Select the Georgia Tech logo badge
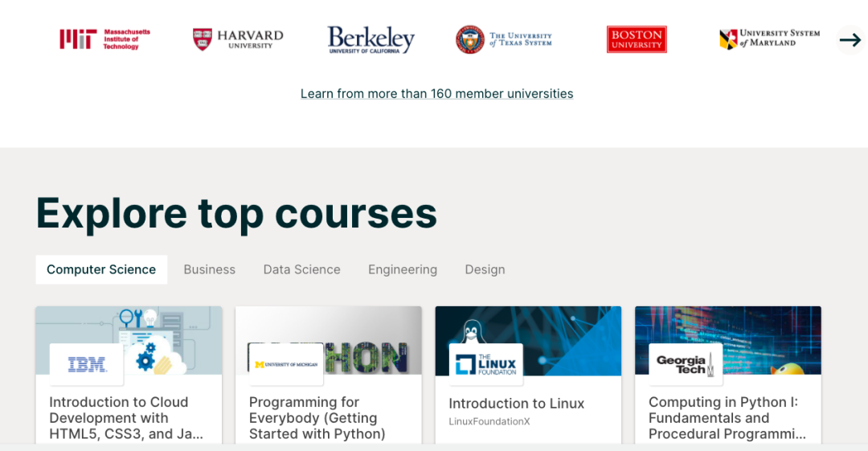This screenshot has width=868, height=451. tap(686, 364)
